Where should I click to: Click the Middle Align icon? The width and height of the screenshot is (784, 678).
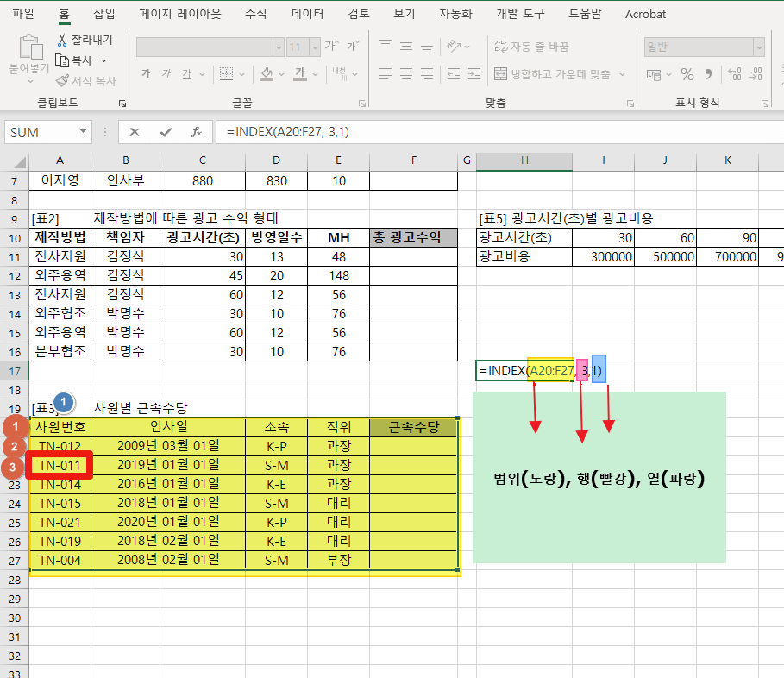(406, 46)
